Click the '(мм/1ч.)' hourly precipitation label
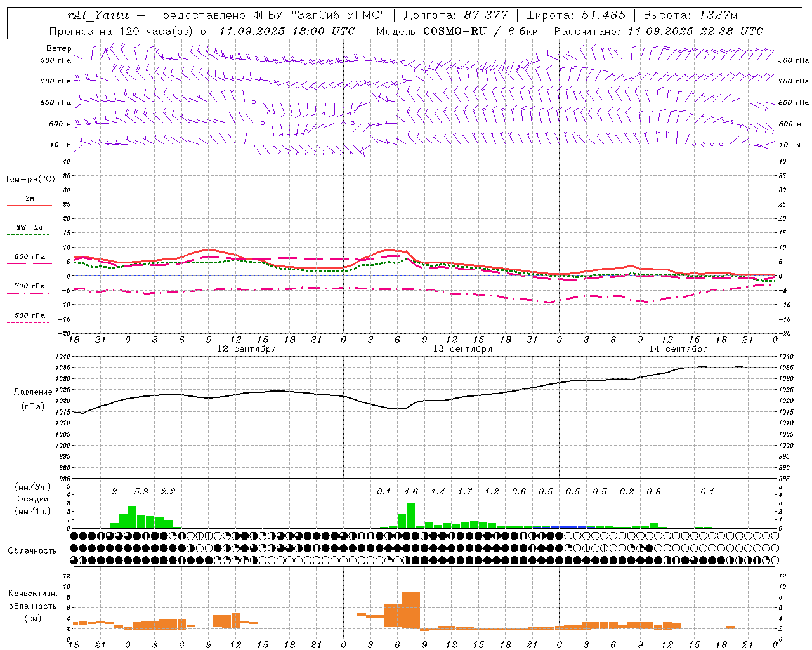The height and width of the screenshot is (650, 812). pos(33,511)
